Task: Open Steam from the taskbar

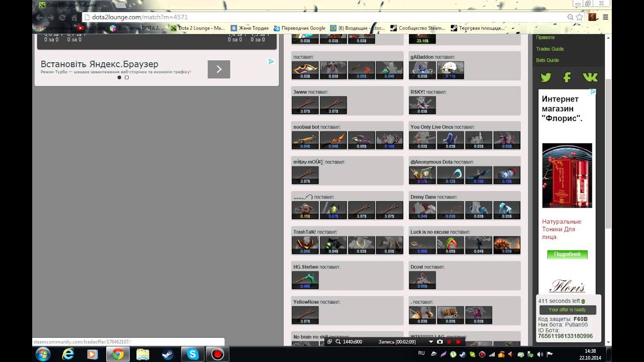Action: pyautogui.click(x=167, y=354)
